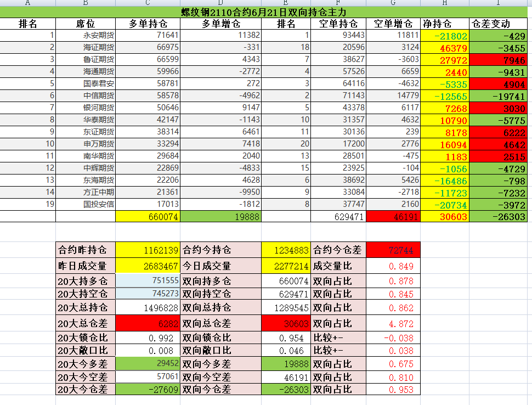532x405 pixels.
Task: Click the 今日成交量 value 2277214
Action: coord(286,266)
